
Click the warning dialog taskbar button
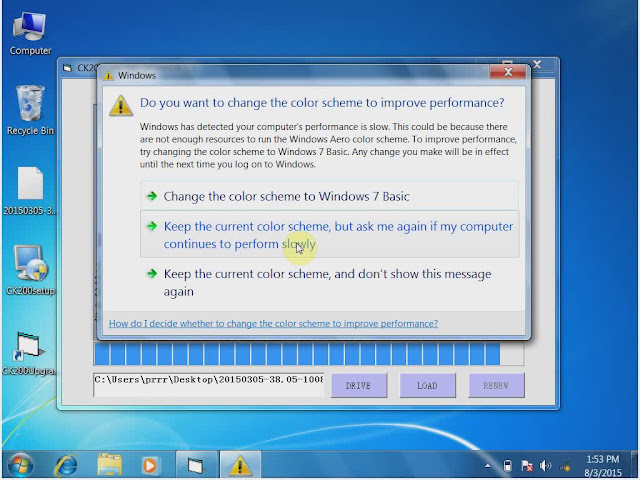coord(240,465)
